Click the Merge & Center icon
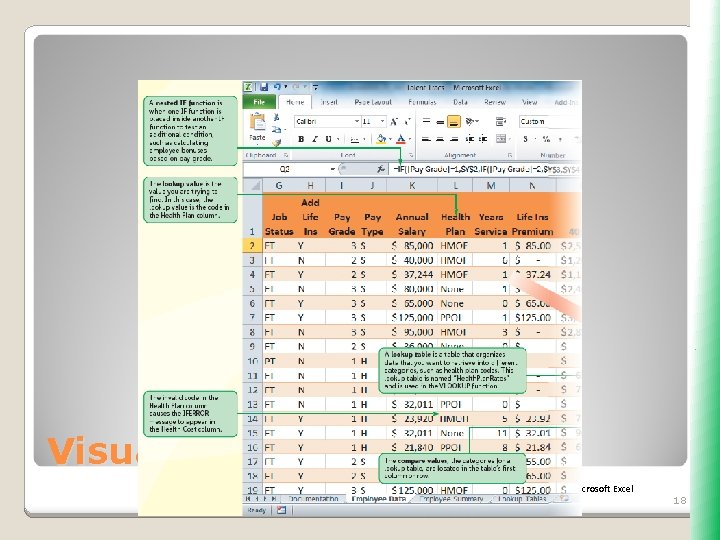720x540 pixels. pos(501,139)
